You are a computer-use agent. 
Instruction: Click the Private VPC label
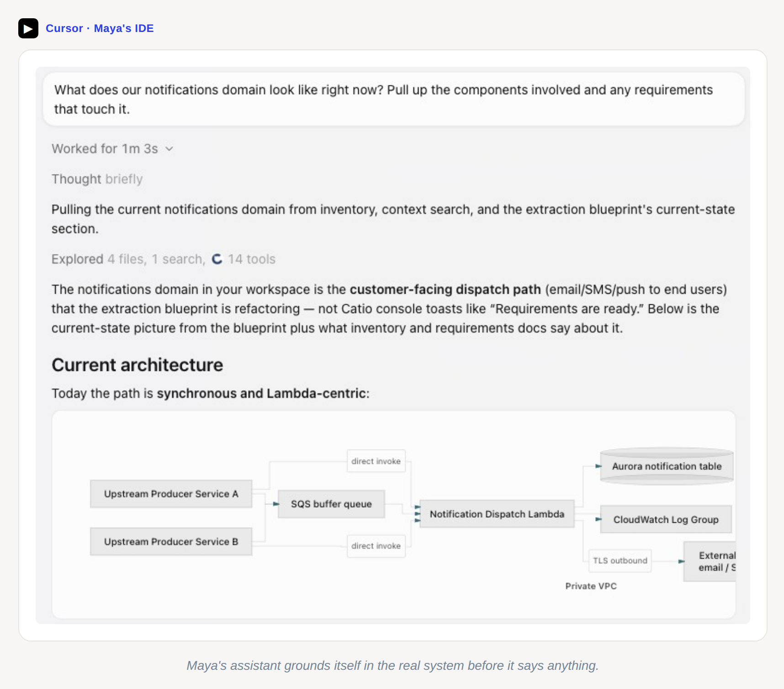[x=591, y=586]
